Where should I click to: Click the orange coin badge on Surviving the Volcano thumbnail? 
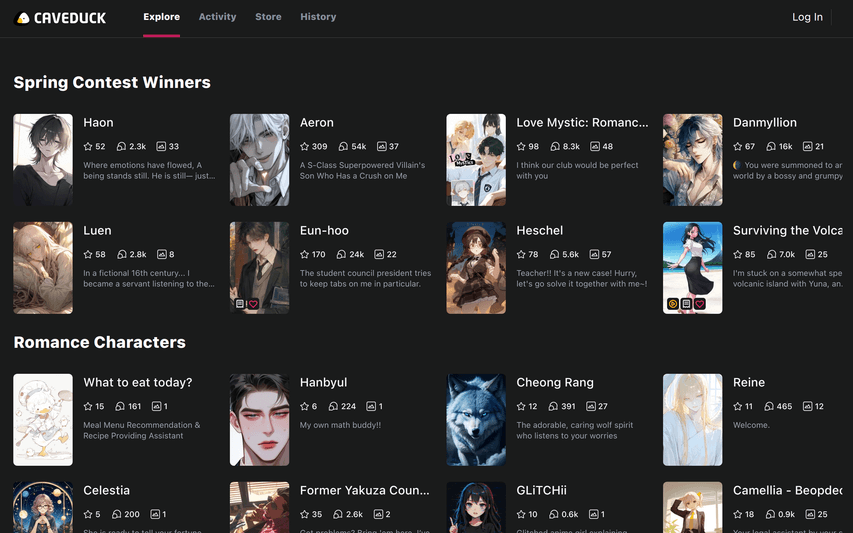click(x=673, y=304)
